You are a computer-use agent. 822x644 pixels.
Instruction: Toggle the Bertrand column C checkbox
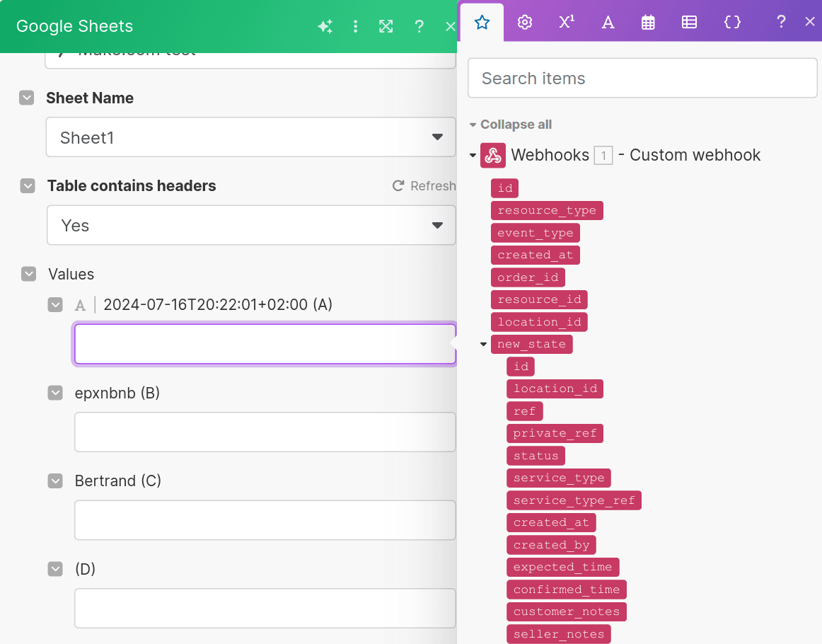pos(55,481)
